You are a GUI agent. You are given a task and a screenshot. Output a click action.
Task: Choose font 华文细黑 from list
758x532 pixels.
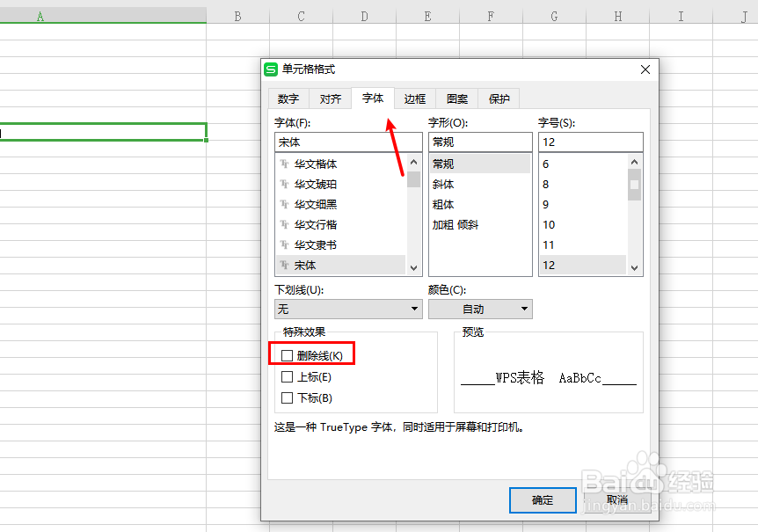pos(341,205)
